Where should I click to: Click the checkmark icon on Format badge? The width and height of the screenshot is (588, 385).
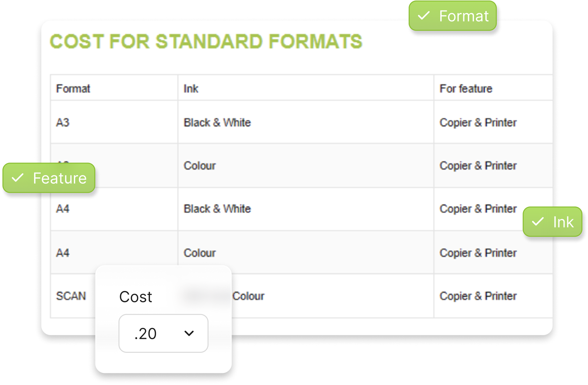(423, 15)
